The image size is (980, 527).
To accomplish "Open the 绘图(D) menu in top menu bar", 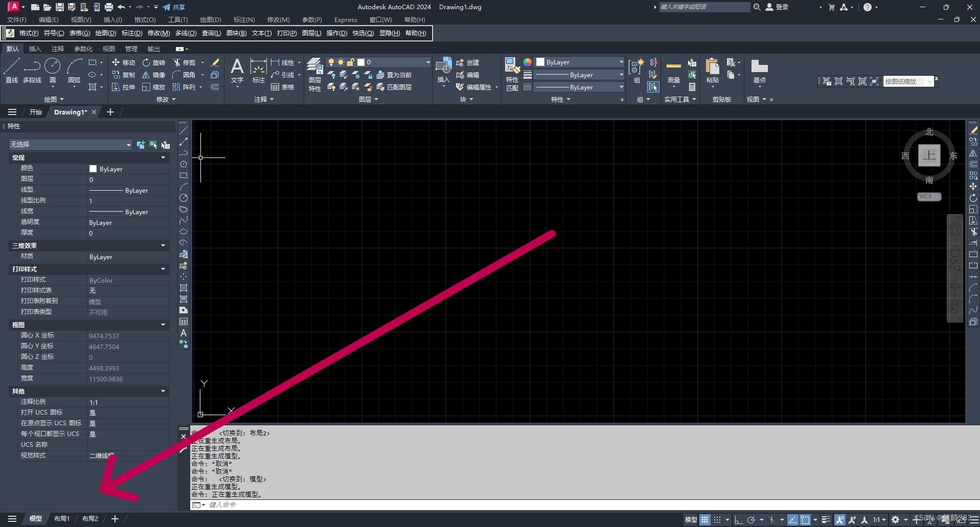I will tap(210, 19).
